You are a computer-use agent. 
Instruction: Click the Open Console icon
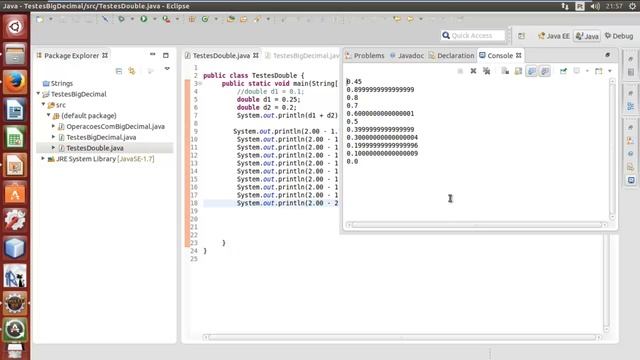point(598,71)
